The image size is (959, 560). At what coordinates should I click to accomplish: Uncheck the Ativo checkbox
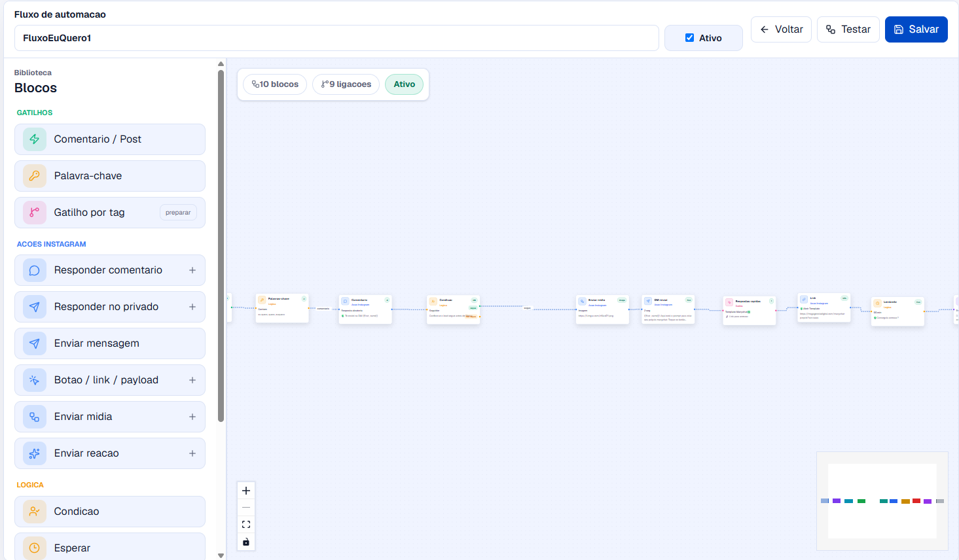[689, 38]
